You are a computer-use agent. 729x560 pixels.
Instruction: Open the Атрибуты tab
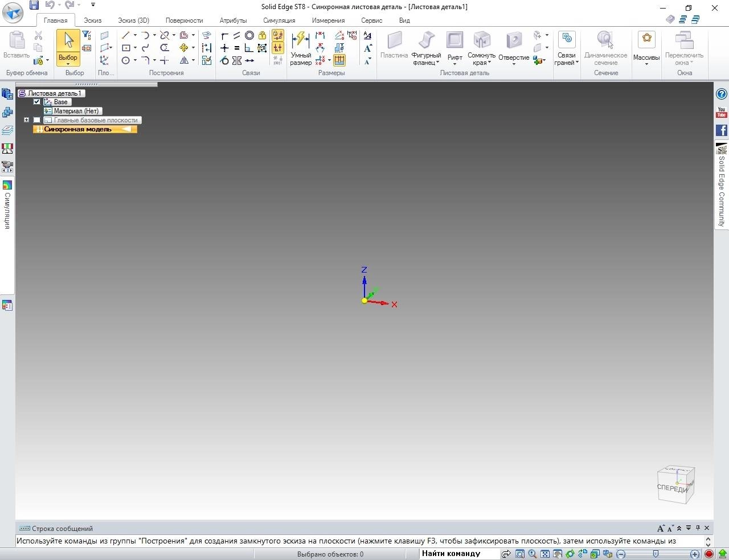pos(233,20)
